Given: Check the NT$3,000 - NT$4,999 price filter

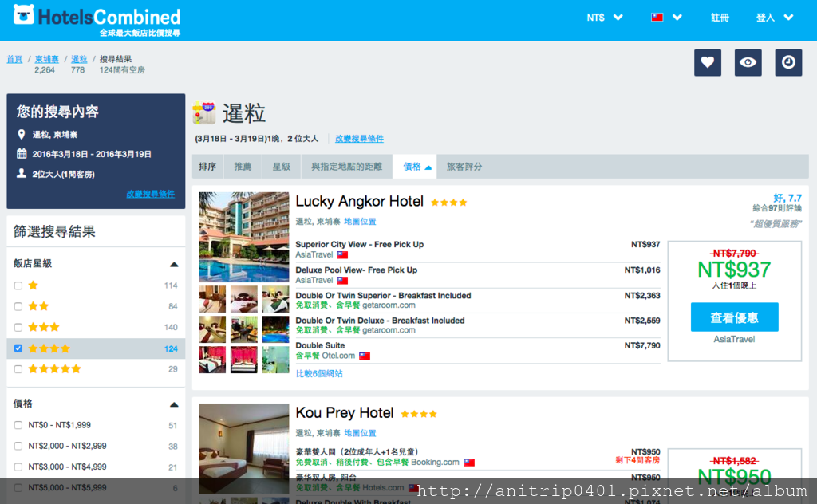Looking at the screenshot, I should pyautogui.click(x=18, y=467).
